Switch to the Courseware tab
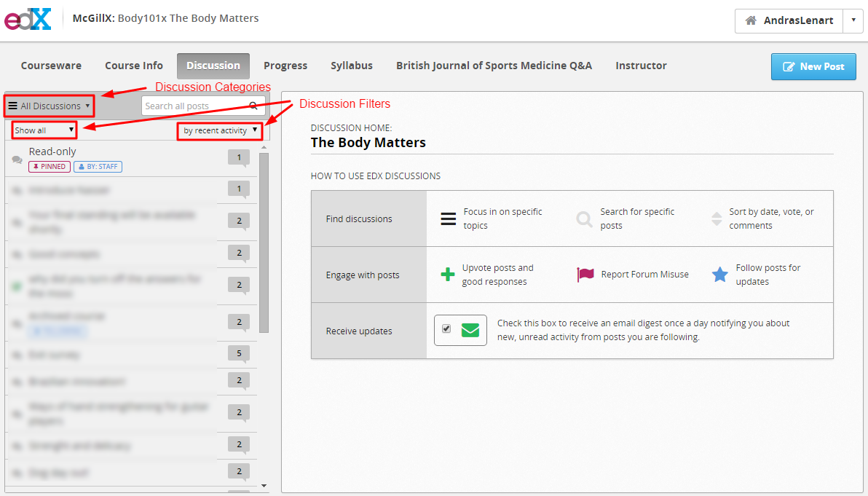This screenshot has width=868, height=496. pyautogui.click(x=51, y=66)
